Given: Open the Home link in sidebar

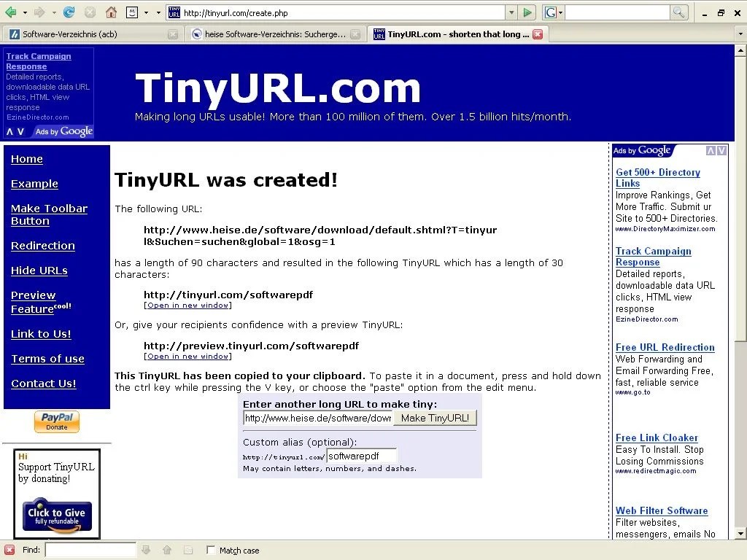Looking at the screenshot, I should (27, 159).
